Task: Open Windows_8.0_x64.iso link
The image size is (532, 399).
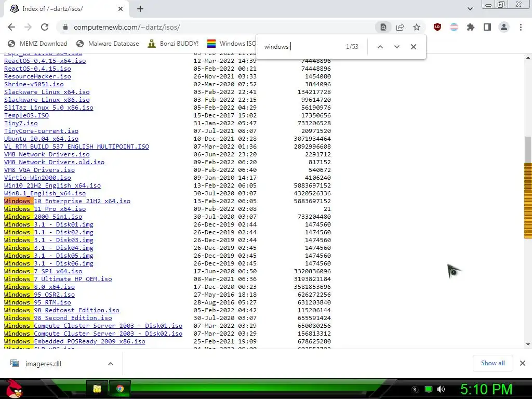Action: (x=39, y=287)
